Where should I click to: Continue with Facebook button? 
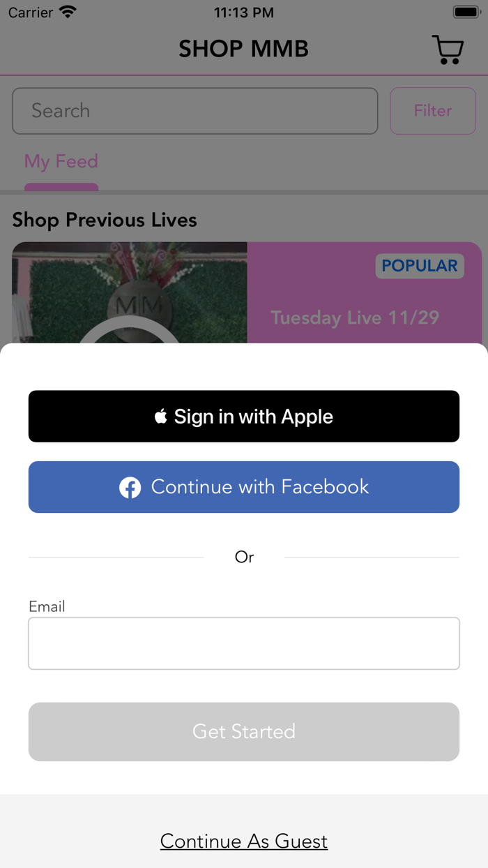click(244, 487)
